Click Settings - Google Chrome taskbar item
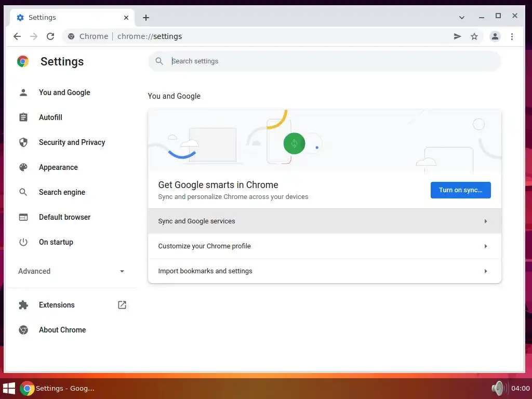Screen dimensions: 532x399 (57, 388)
